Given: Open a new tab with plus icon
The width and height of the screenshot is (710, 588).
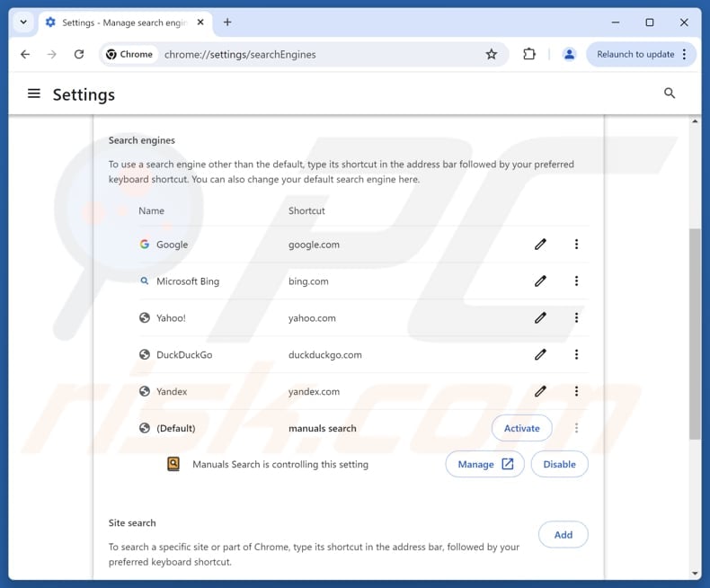Looking at the screenshot, I should [x=227, y=22].
